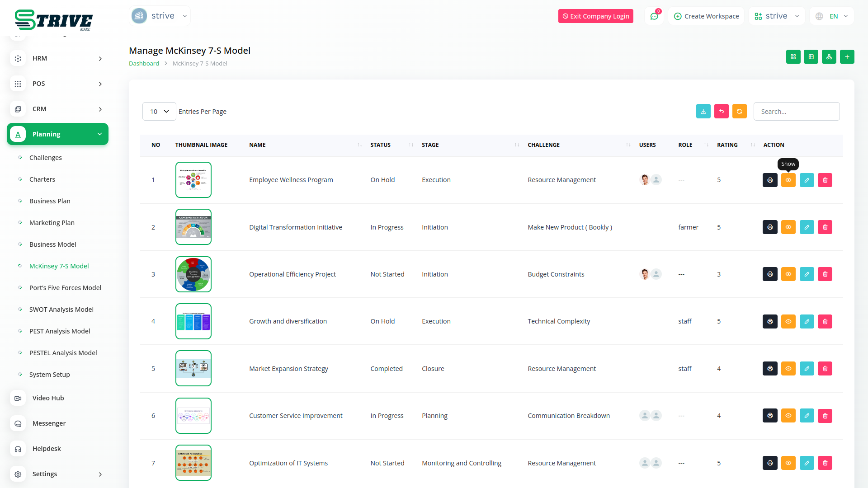Edit Operational Efficiency Project entry
This screenshot has height=488, width=868.
coord(807,274)
